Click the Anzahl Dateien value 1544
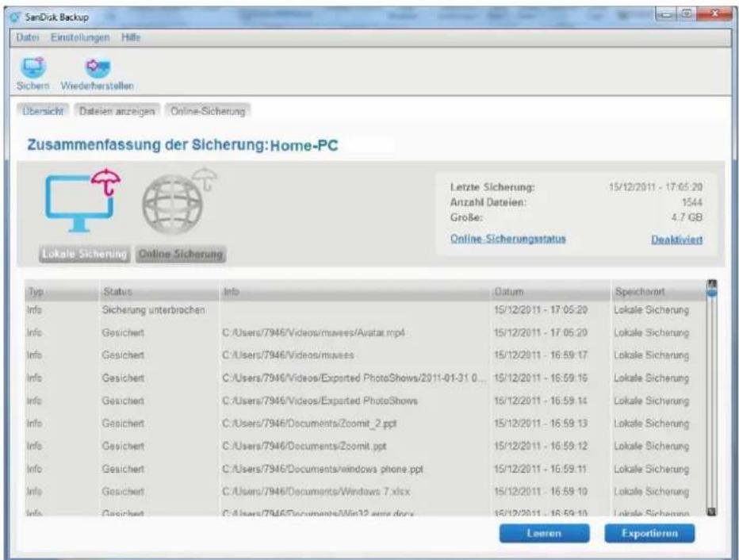The width and height of the screenshot is (739, 560). pyautogui.click(x=692, y=202)
